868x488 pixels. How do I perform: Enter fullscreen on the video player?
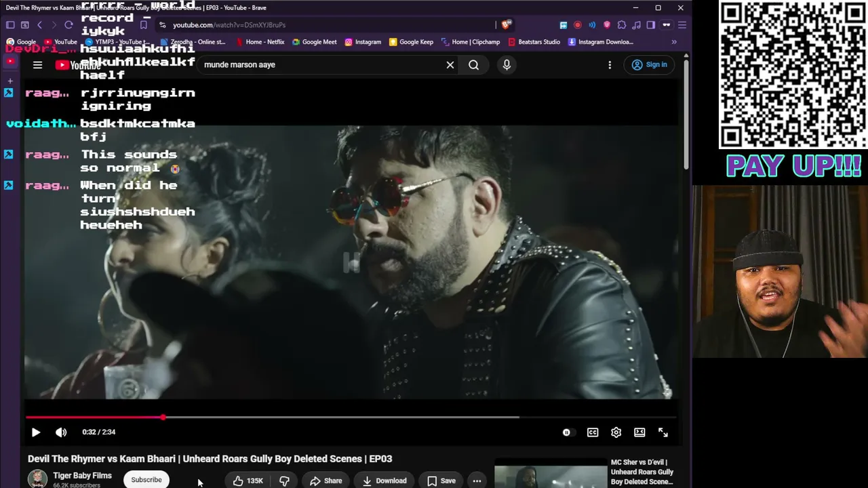(663, 432)
